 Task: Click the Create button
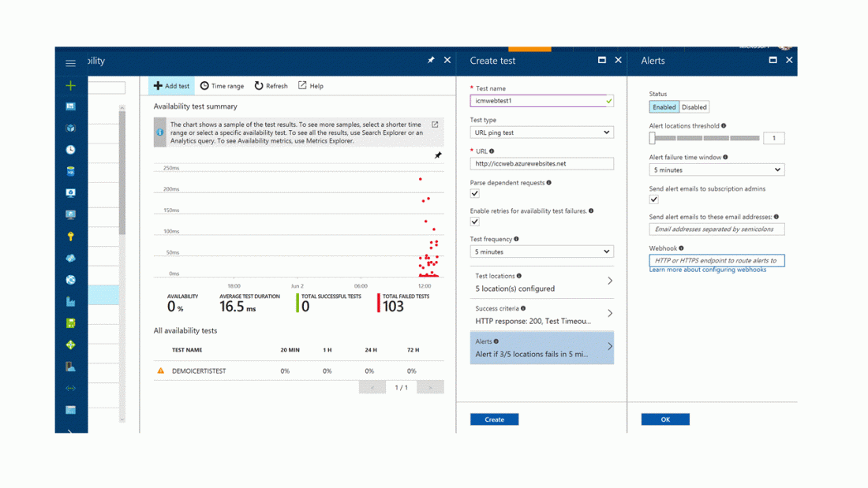point(494,419)
